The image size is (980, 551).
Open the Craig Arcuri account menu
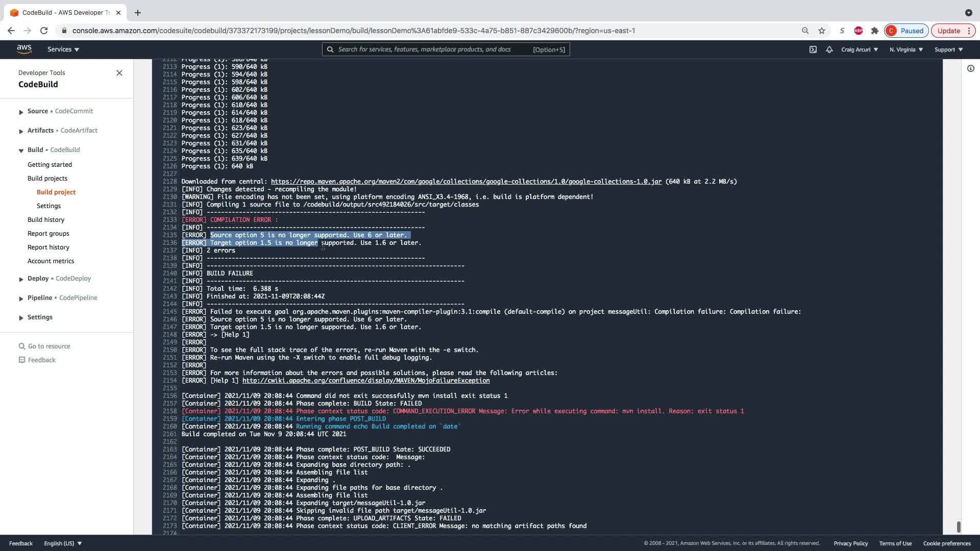pyautogui.click(x=860, y=49)
